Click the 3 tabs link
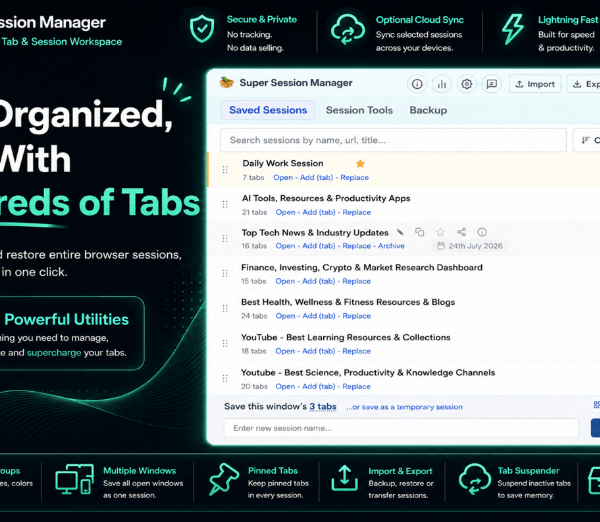The image size is (600, 522). pyautogui.click(x=323, y=406)
